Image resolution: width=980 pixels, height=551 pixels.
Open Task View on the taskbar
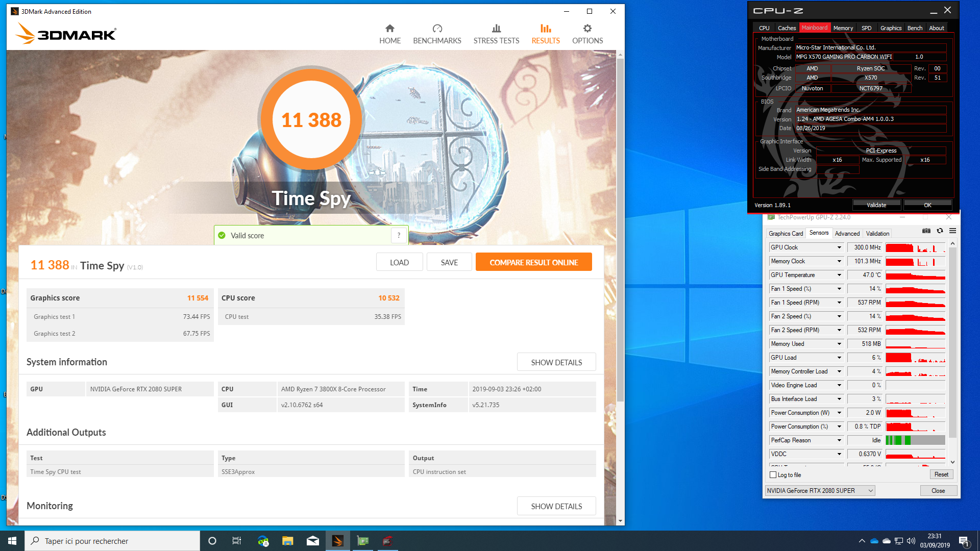click(x=237, y=541)
